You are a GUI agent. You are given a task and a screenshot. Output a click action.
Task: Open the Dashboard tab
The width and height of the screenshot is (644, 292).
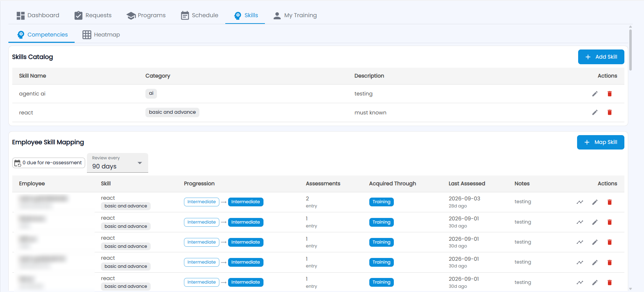point(38,15)
